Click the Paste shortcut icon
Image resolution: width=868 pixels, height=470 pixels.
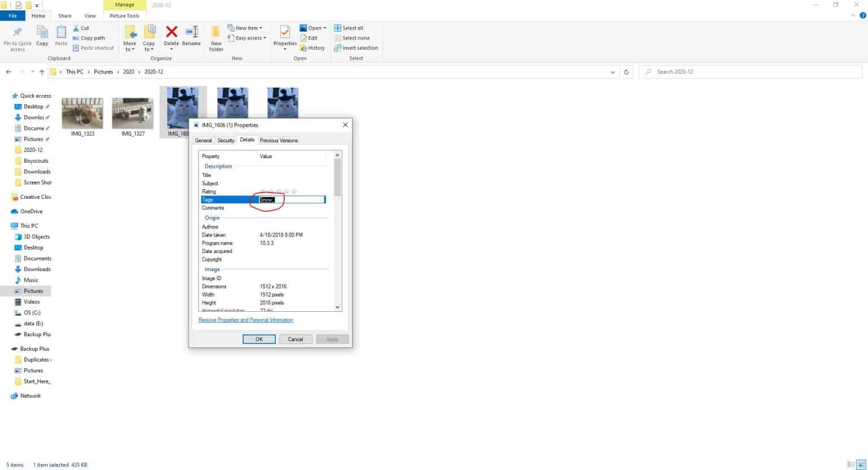(93, 48)
